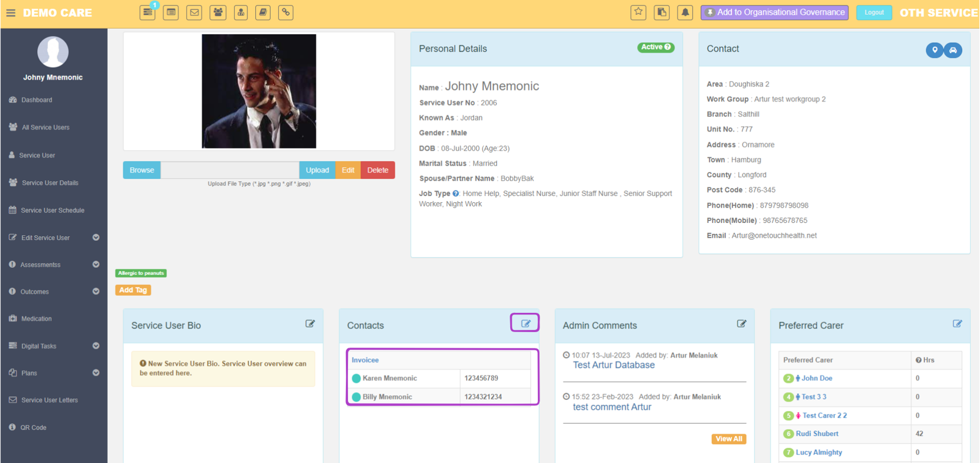The image size is (980, 463).
Task: Expand the Digital Tasks submenu
Action: [x=96, y=346]
